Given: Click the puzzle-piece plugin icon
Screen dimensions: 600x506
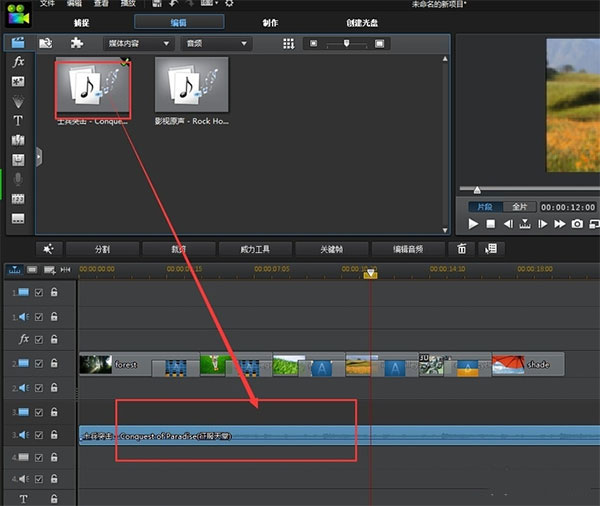Looking at the screenshot, I should tap(77, 43).
